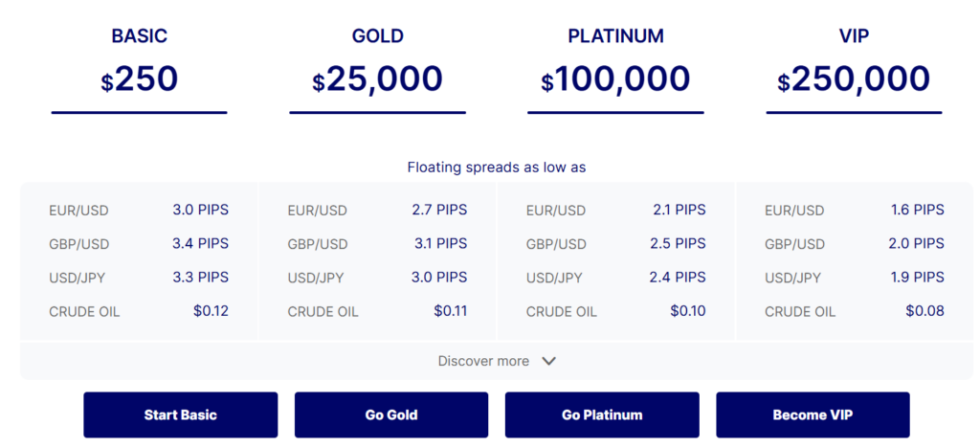Click the Start Basic button
Viewport: 980px width, 448px height.
(x=180, y=415)
